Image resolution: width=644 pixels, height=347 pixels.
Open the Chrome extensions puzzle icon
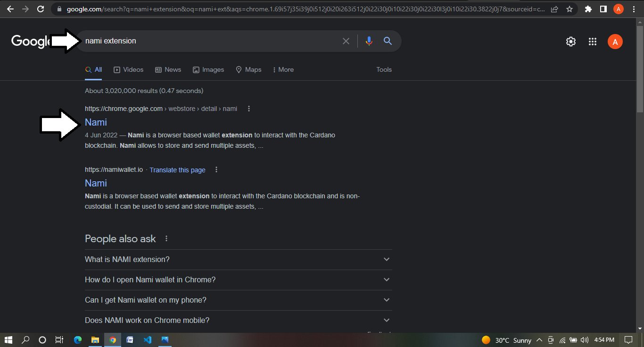[588, 9]
